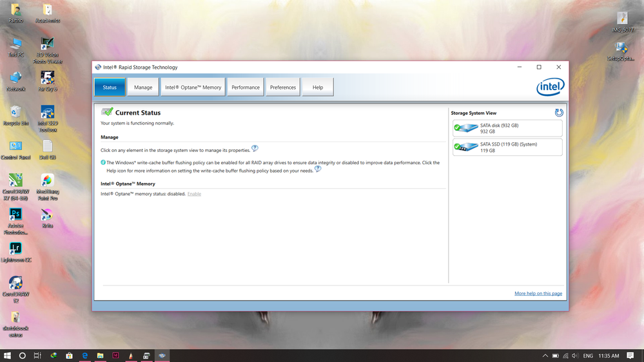Switch to the Manage tab
Image resolution: width=644 pixels, height=362 pixels.
(x=143, y=87)
